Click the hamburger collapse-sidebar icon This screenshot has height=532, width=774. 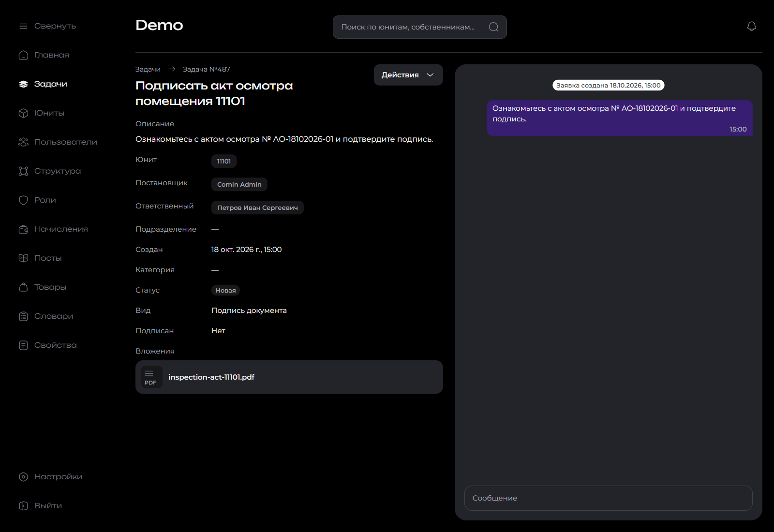[23, 26]
